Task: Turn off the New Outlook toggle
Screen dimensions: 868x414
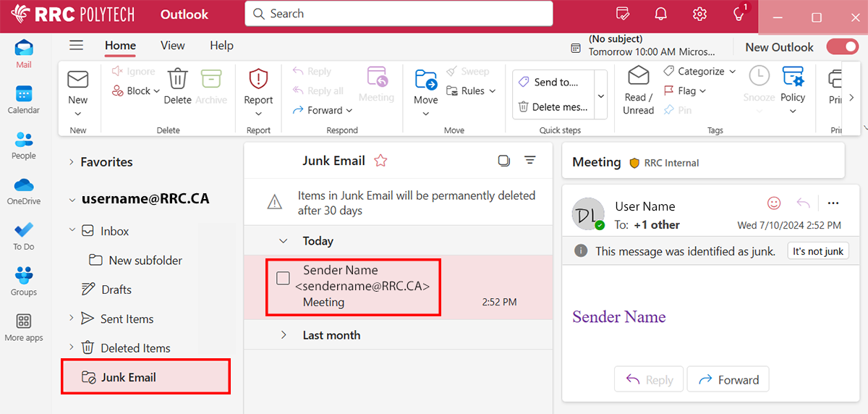Action: point(841,47)
